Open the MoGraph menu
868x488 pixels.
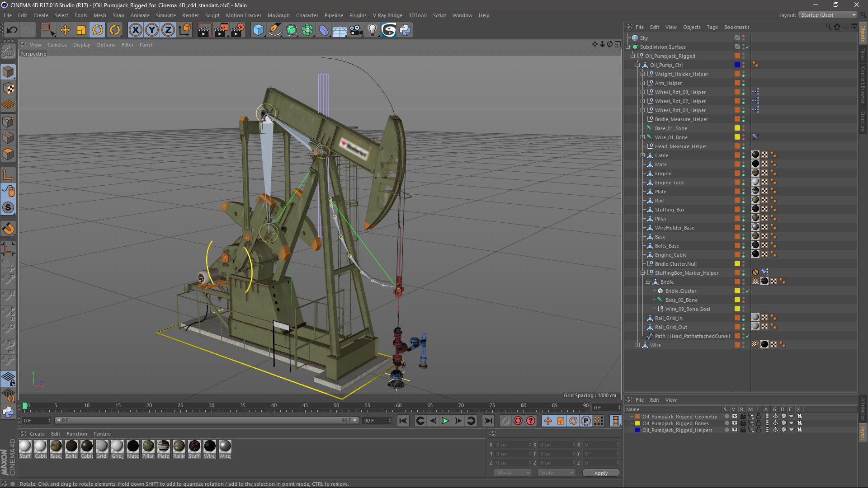(x=278, y=15)
